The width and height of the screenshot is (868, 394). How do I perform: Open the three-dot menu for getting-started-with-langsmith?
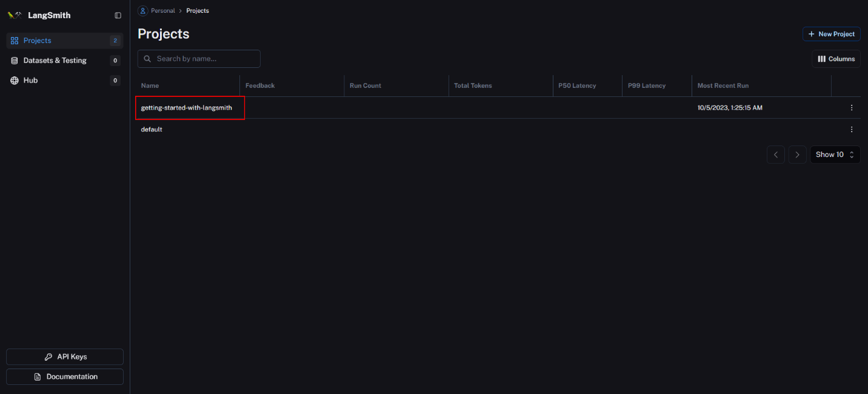851,108
